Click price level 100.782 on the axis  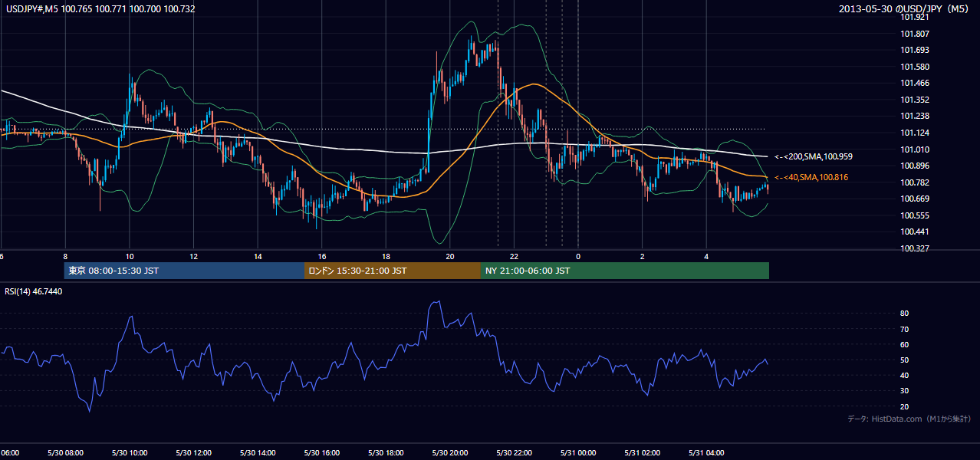pos(914,182)
